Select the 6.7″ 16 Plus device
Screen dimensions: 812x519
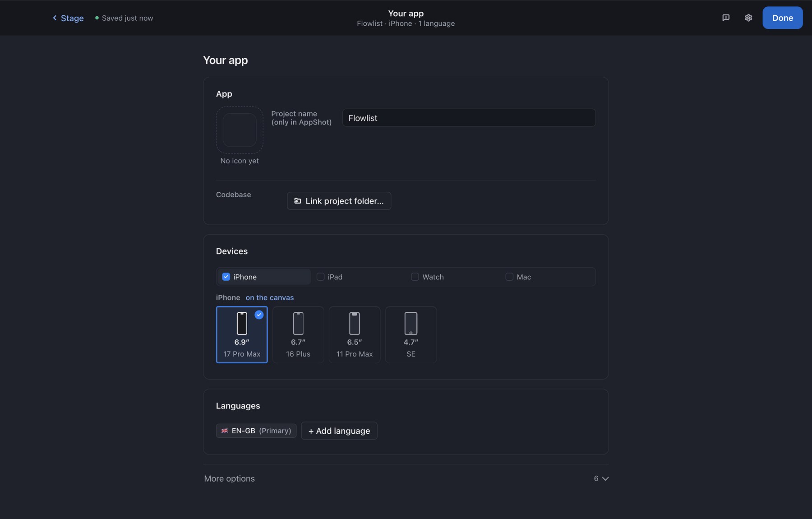pyautogui.click(x=298, y=334)
